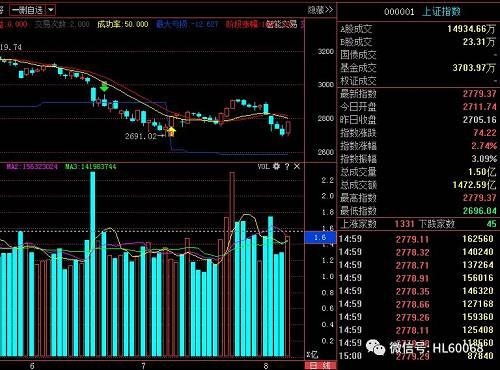
Task: Click the 成功率:50.000 indicator value
Action: click(123, 24)
